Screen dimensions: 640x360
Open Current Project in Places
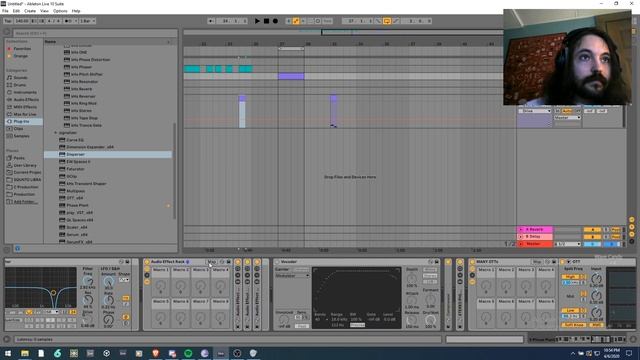pyautogui.click(x=27, y=172)
